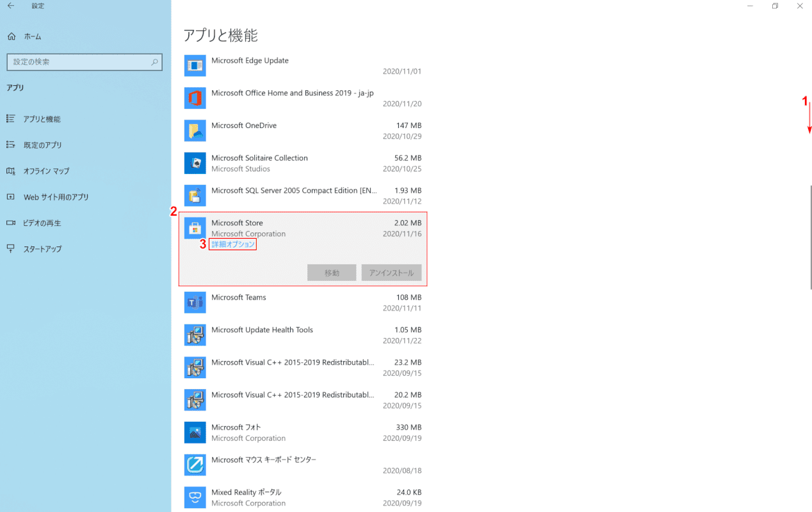Viewport: 812px width, 512px height.
Task: Restore down the Settings window
Action: pyautogui.click(x=775, y=6)
